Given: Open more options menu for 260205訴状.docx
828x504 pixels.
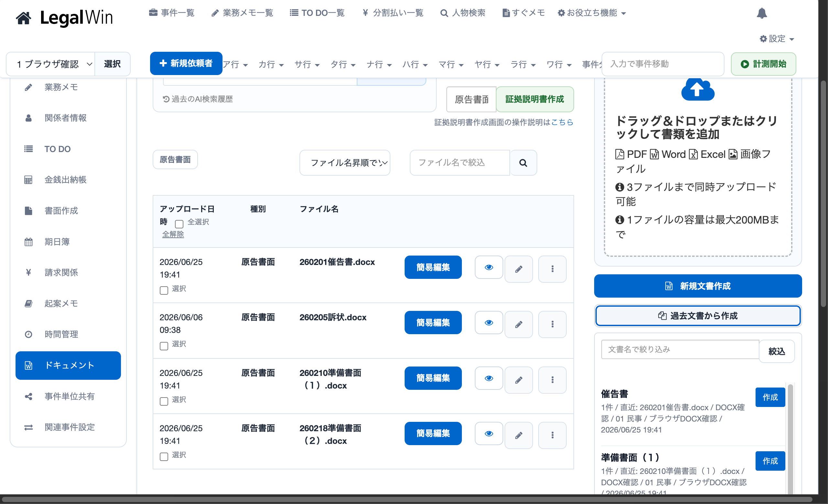Looking at the screenshot, I should tap(552, 324).
